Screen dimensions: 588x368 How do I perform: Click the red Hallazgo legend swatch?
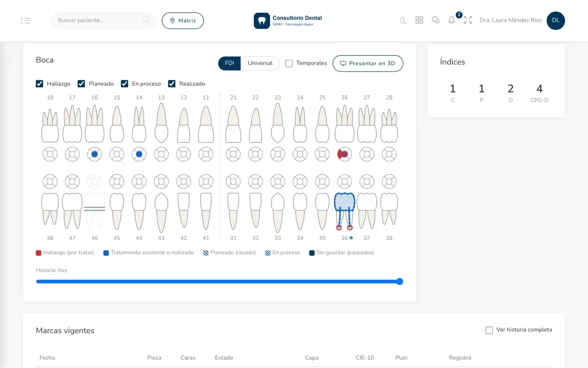click(x=39, y=253)
